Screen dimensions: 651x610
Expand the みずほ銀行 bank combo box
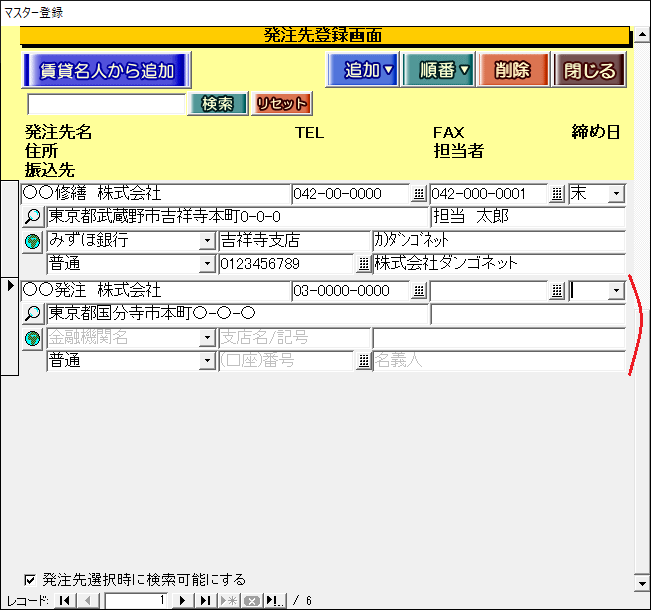click(x=207, y=241)
